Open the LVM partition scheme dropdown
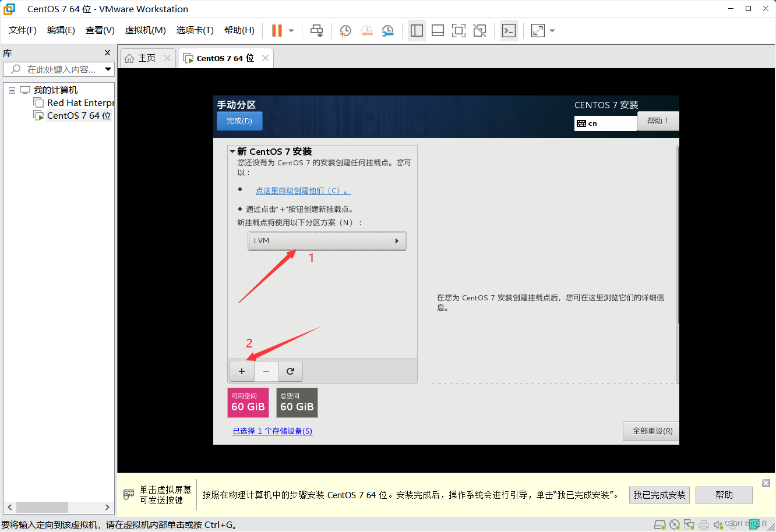 (x=327, y=241)
